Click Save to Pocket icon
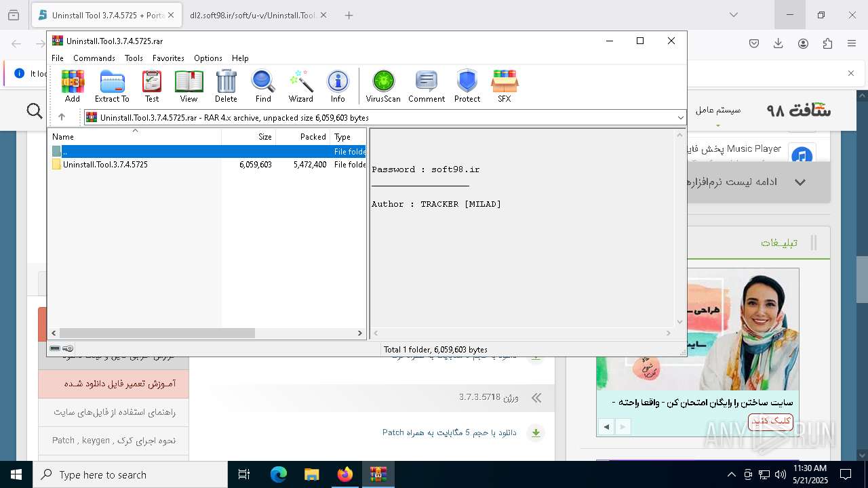 (754, 43)
